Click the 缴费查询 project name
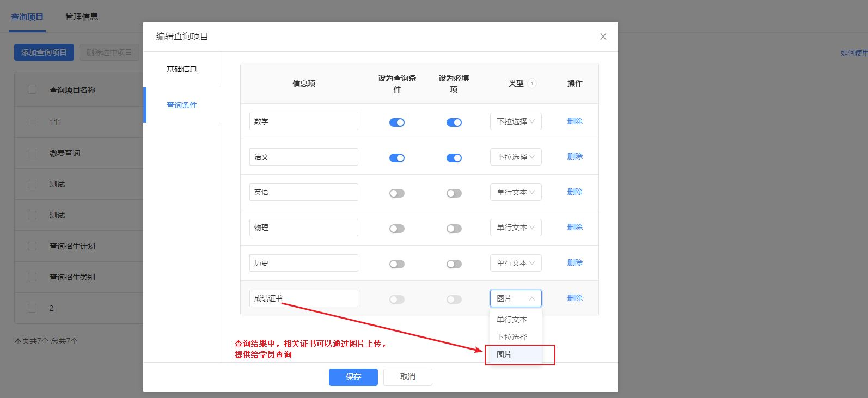 (x=65, y=153)
